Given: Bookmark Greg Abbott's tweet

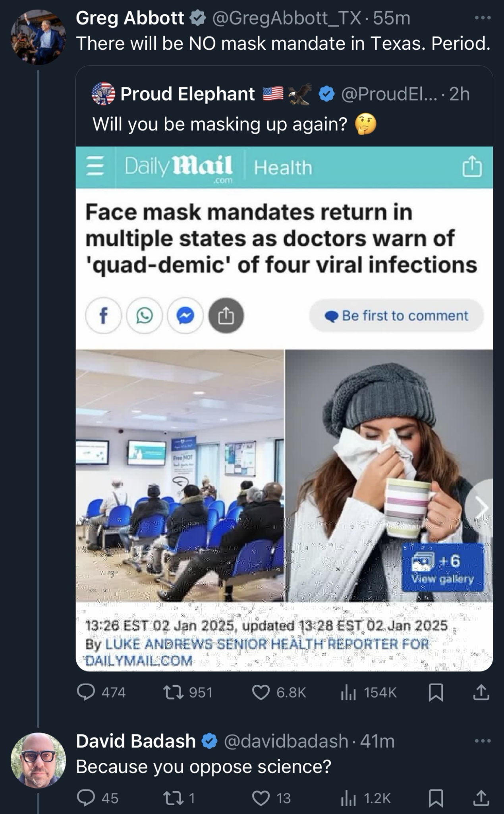Looking at the screenshot, I should [436, 693].
